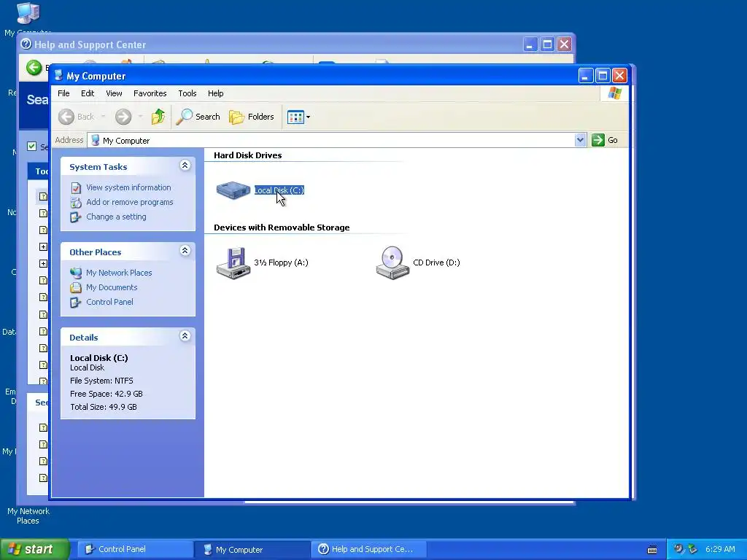
Task: Click Add or remove programs link
Action: coord(130,202)
